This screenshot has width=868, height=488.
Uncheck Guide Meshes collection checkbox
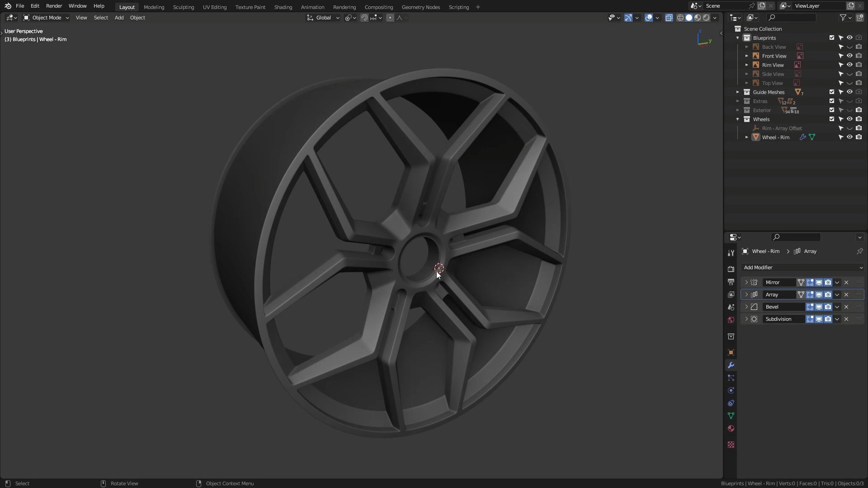click(x=832, y=92)
